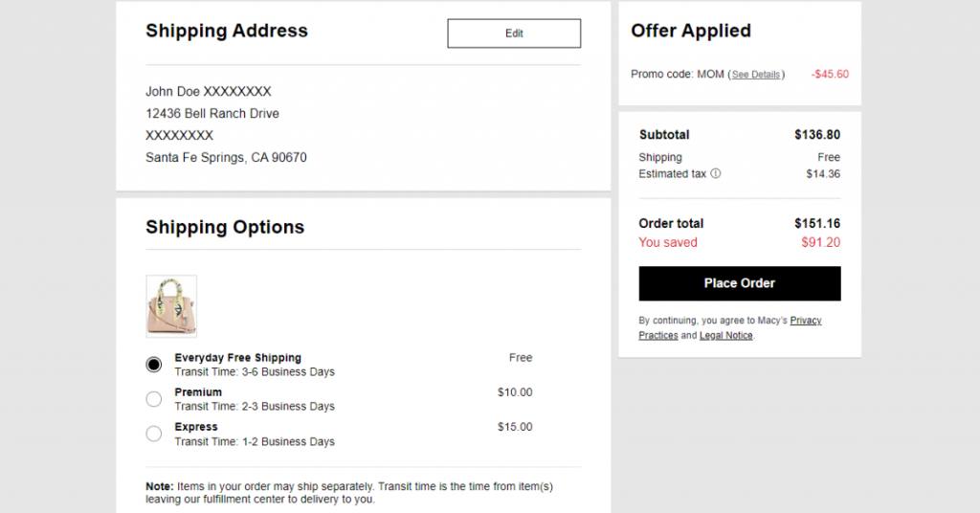The width and height of the screenshot is (980, 513).
Task: Click the $10.00 Premium shipping price
Action: (515, 392)
